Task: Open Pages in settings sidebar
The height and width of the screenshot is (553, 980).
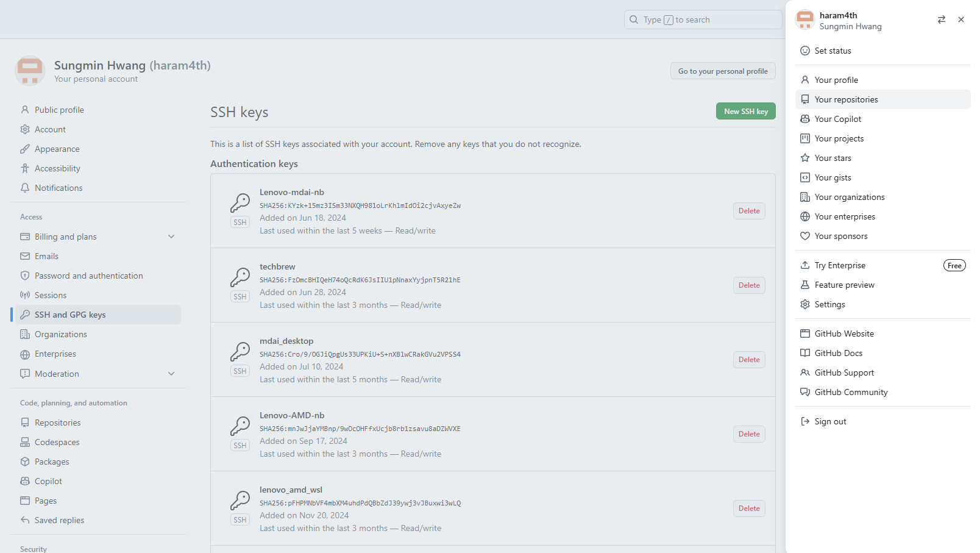Action: point(98,501)
